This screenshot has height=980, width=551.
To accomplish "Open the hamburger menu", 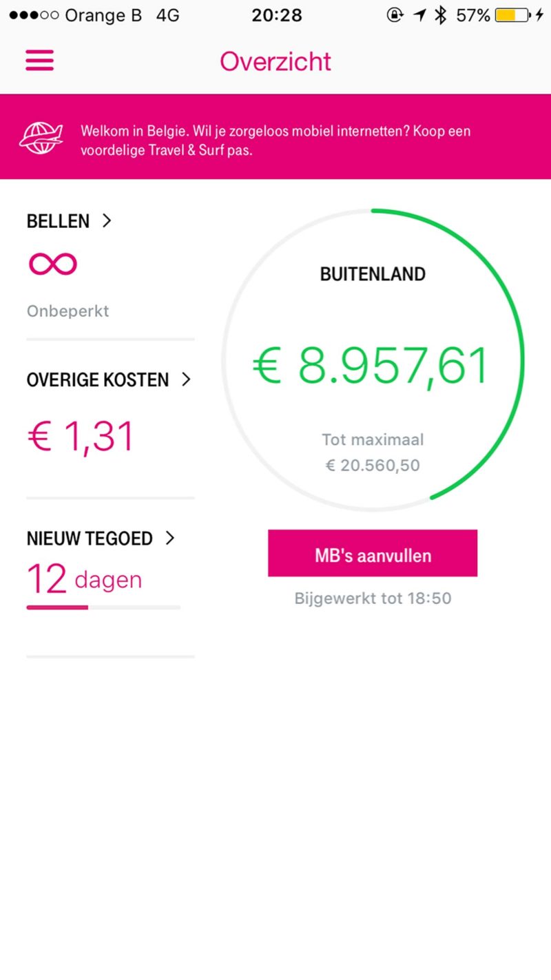I will click(39, 61).
